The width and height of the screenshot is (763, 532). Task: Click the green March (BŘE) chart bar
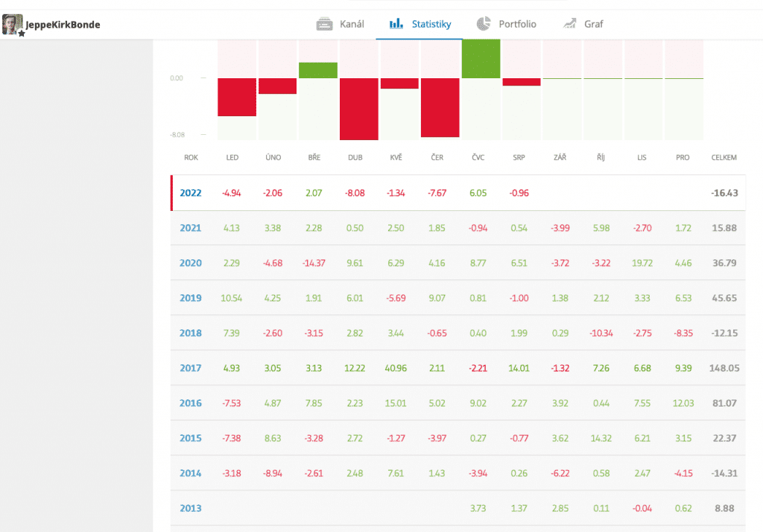[318, 70]
